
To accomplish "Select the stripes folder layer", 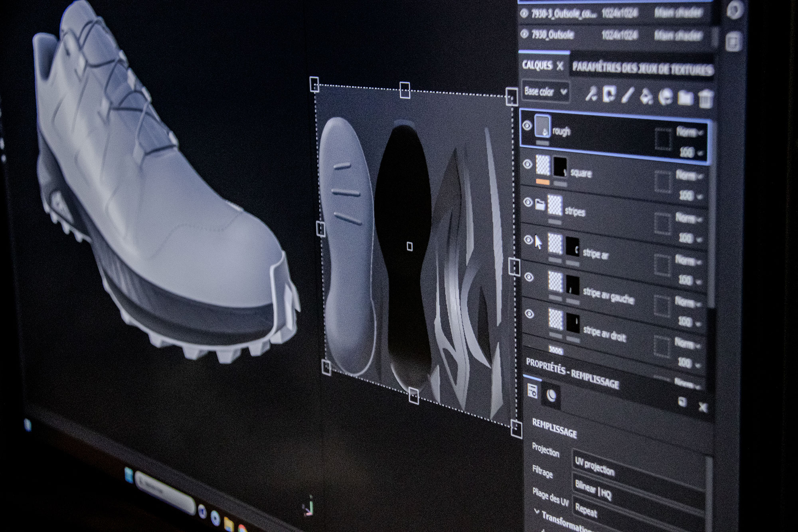I will (x=575, y=212).
